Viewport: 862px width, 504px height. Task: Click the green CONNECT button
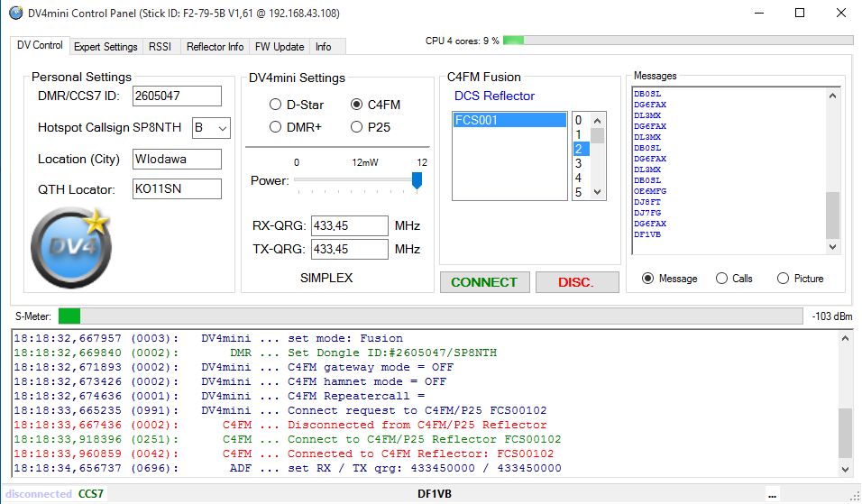pyautogui.click(x=484, y=282)
